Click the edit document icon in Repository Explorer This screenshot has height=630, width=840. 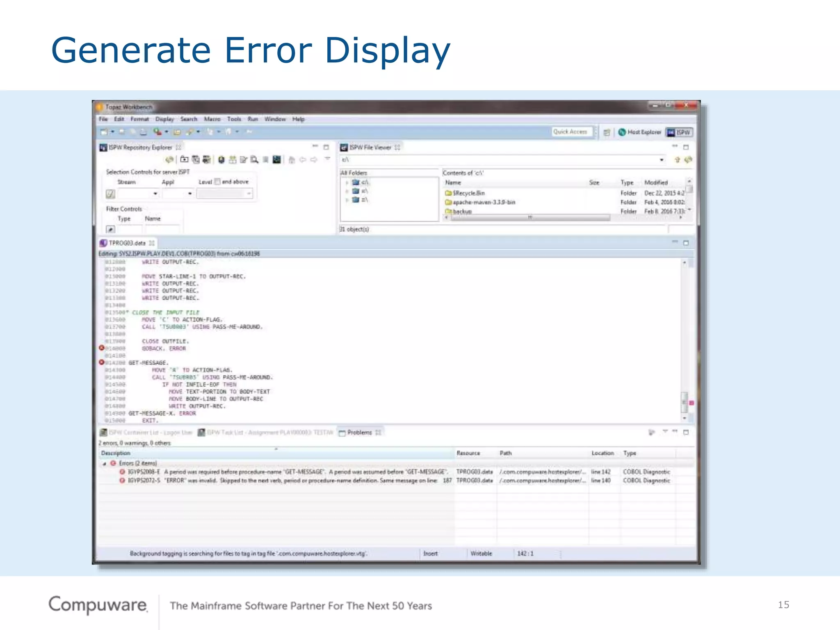click(x=244, y=160)
